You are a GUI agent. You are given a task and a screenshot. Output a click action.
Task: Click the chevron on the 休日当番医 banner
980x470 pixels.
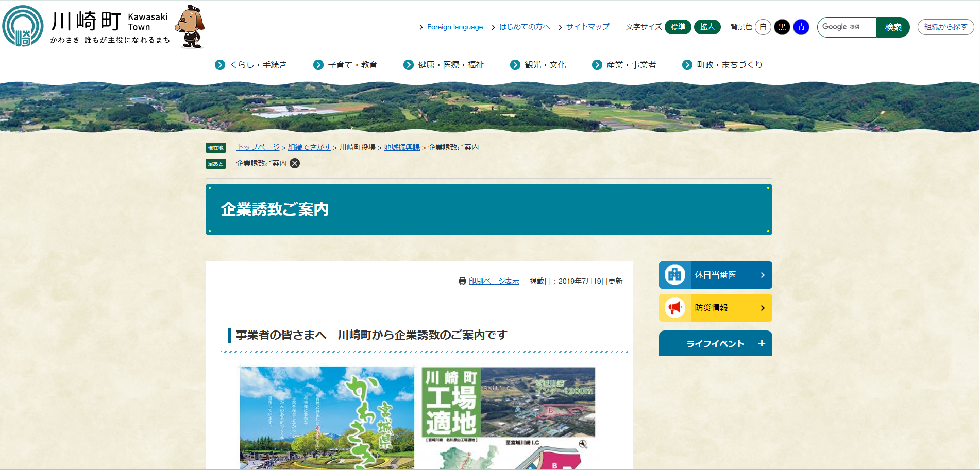763,275
